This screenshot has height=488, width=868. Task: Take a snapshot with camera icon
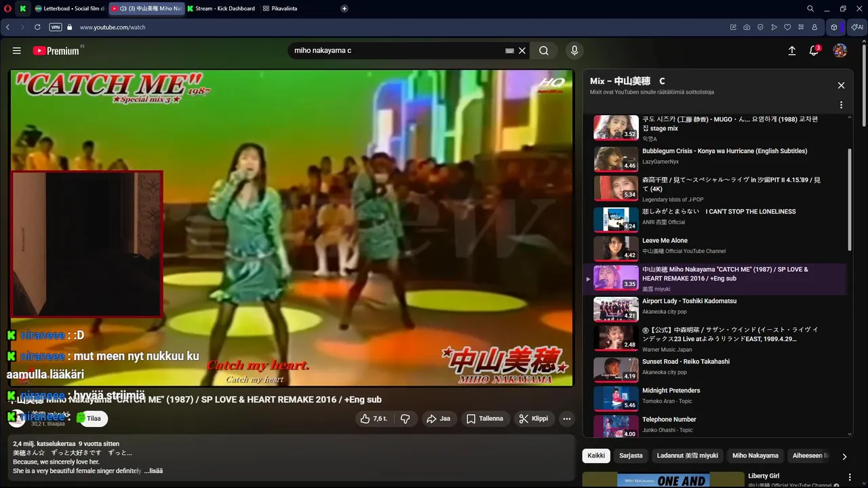[747, 27]
